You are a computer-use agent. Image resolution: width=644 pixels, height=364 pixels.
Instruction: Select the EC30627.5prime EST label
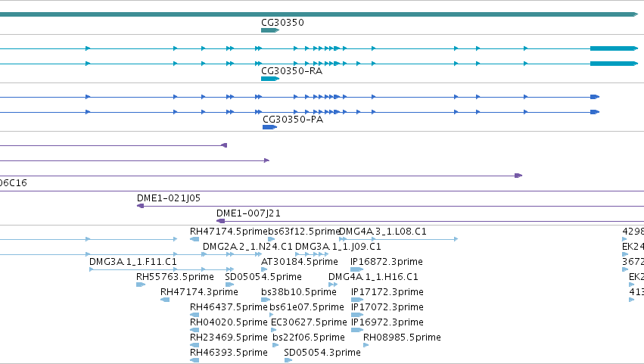309,322
